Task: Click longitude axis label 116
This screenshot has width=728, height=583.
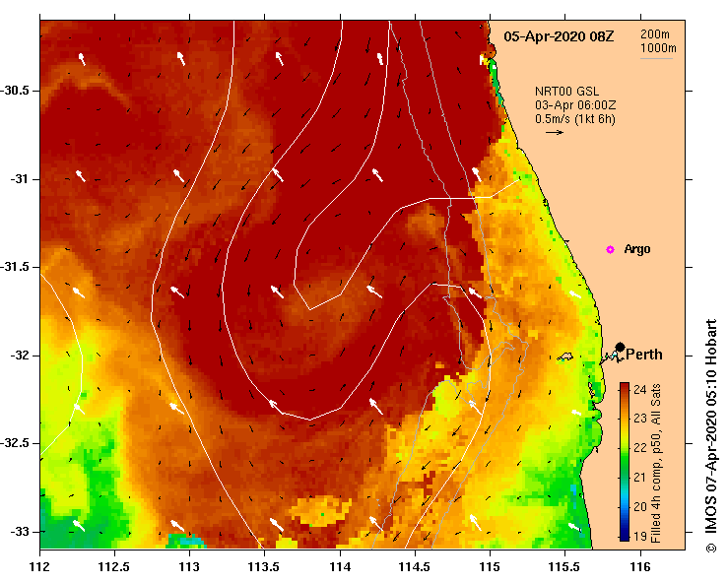Action: [x=640, y=567]
